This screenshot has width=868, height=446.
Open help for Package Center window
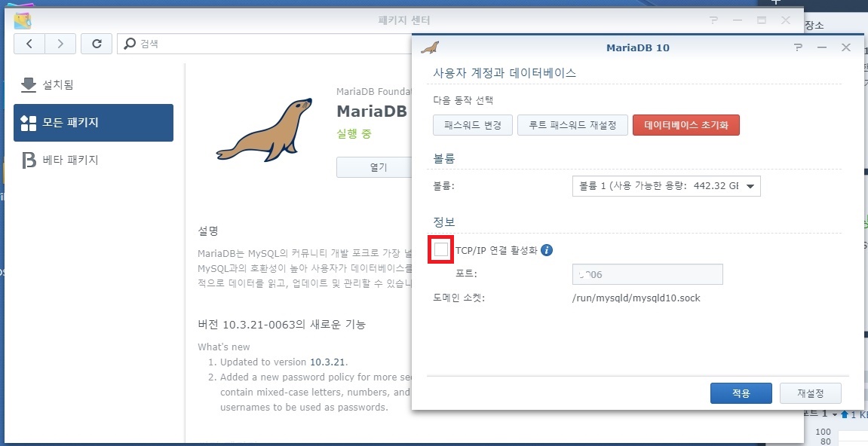tap(713, 20)
